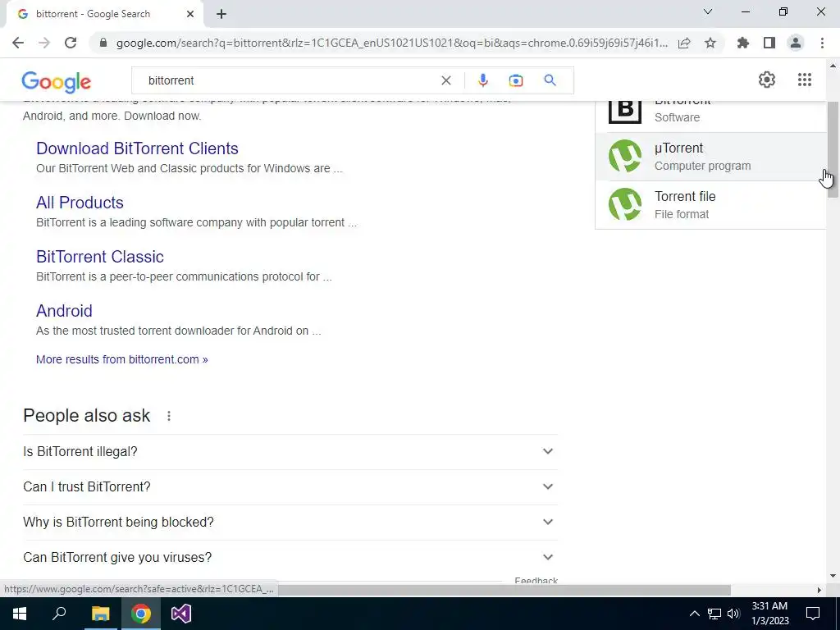The height and width of the screenshot is (630, 840).
Task: View site security lock info
Action: pos(103,43)
